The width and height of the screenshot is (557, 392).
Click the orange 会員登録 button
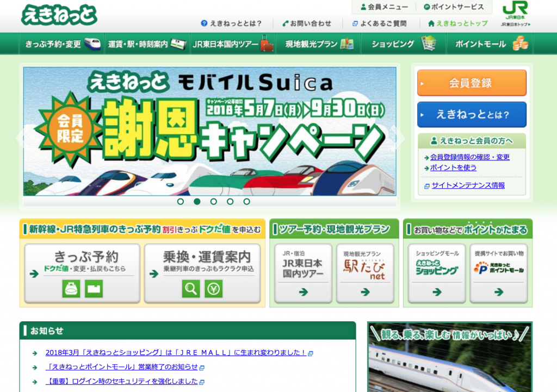[x=472, y=83]
